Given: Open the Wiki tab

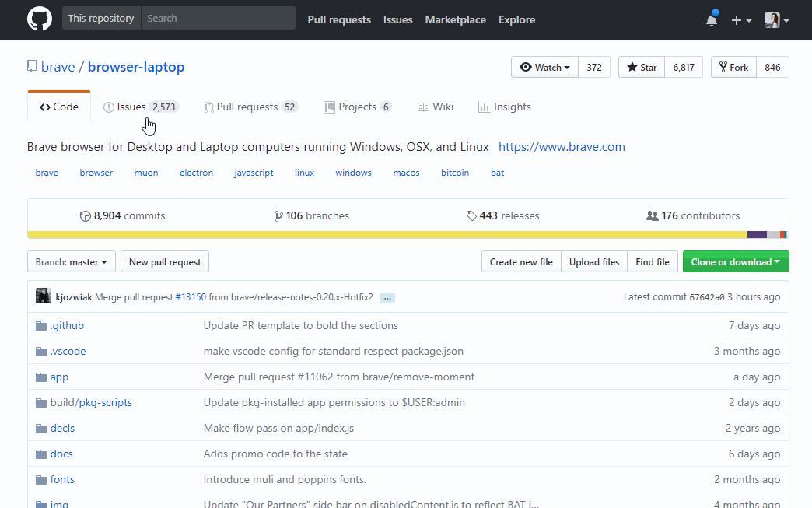Looking at the screenshot, I should point(436,107).
